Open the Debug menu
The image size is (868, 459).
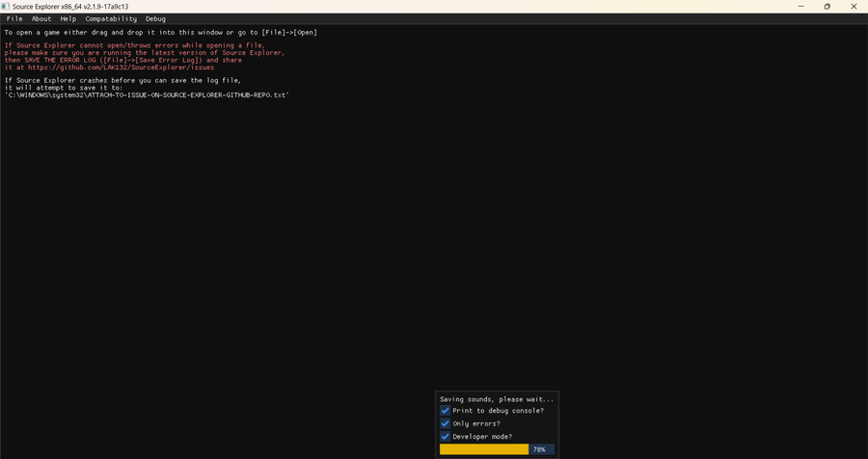point(155,19)
